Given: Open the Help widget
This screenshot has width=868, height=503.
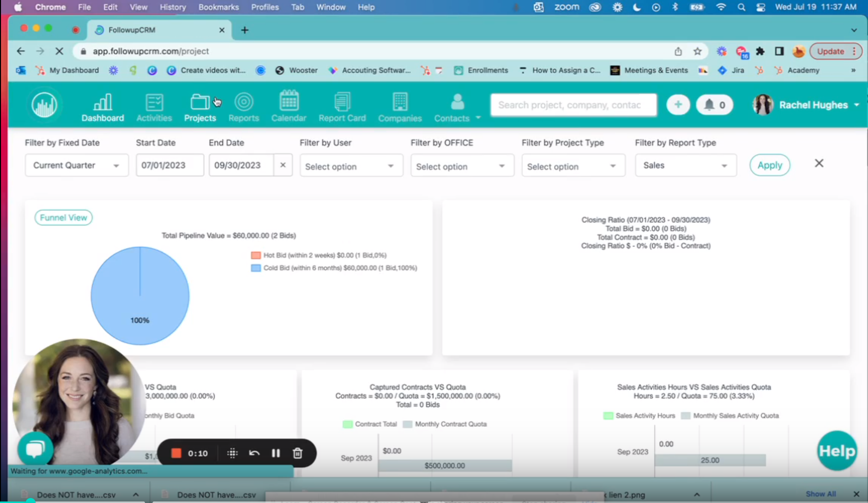Looking at the screenshot, I should click(x=836, y=450).
